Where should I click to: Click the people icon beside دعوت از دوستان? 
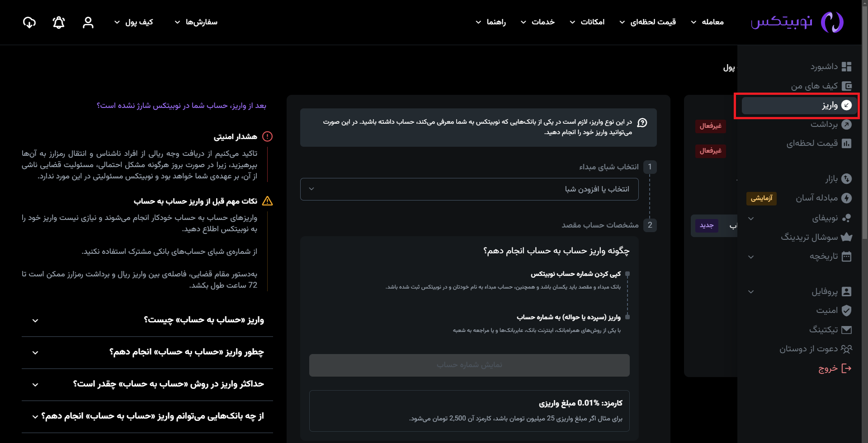(x=846, y=349)
